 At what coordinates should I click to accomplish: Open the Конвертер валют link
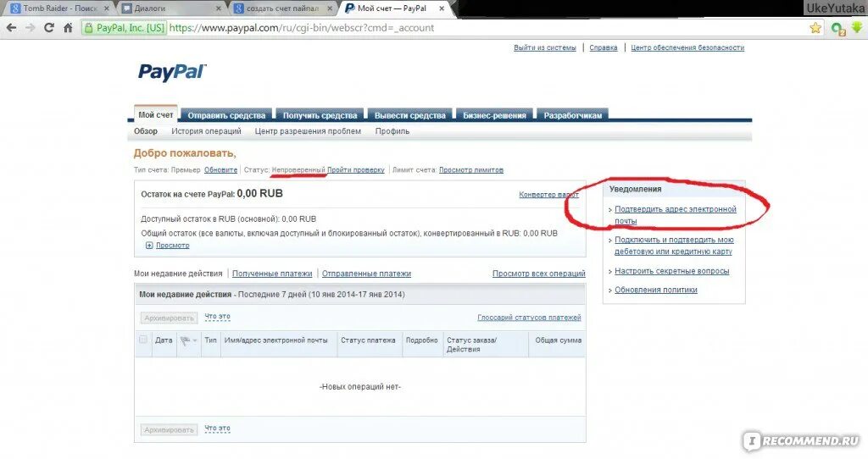548,195
